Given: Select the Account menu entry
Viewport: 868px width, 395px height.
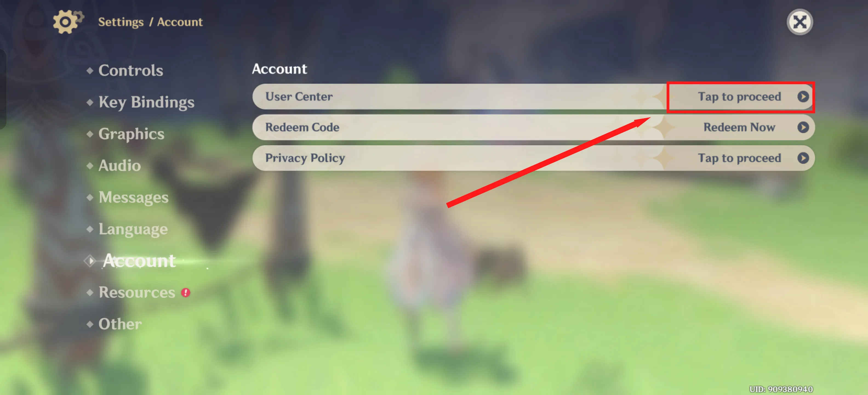Looking at the screenshot, I should point(139,261).
